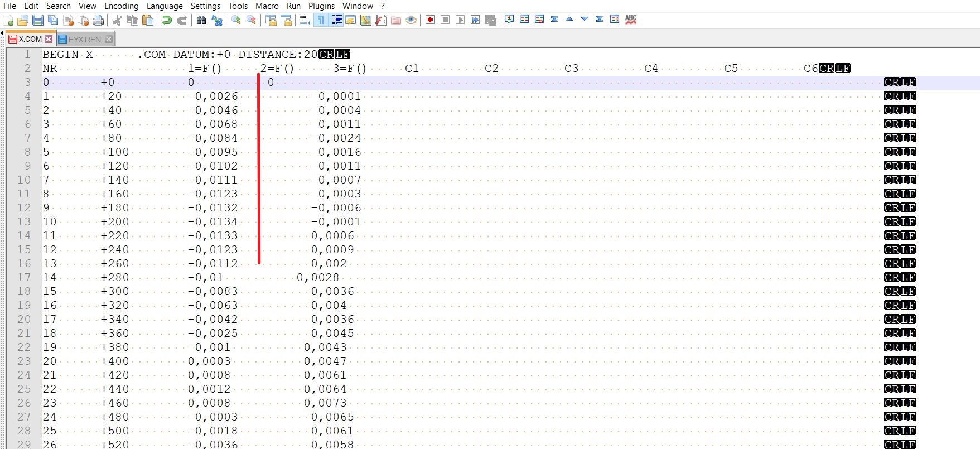Close the X.COM tab
Screen dimensions: 980x449
[x=49, y=39]
